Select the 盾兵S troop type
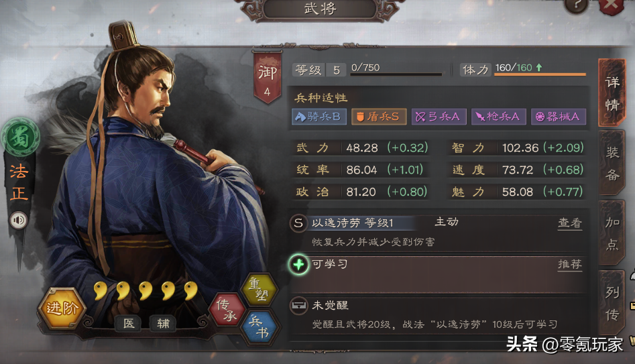The height and width of the screenshot is (364, 635). [x=379, y=117]
